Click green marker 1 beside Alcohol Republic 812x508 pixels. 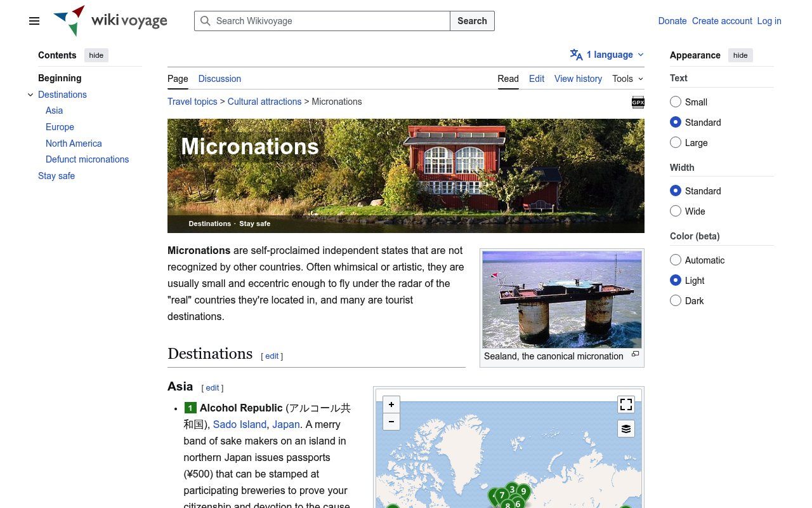[190, 408]
